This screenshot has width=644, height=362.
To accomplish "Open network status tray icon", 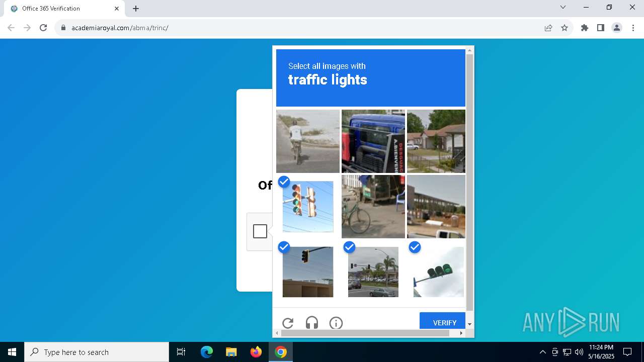I will click(x=567, y=352).
